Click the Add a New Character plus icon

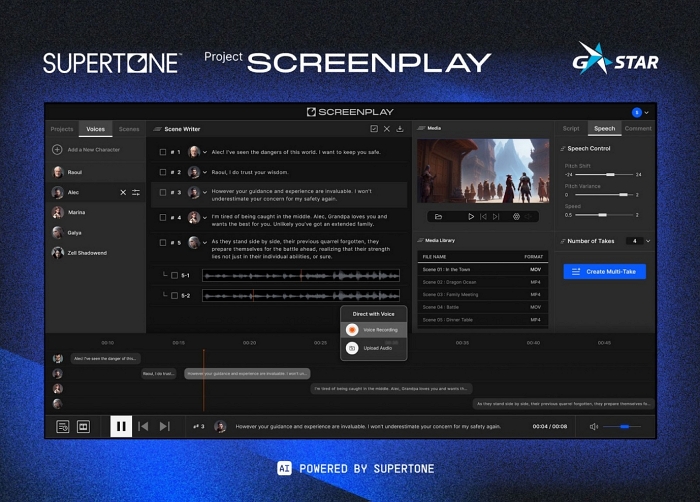tap(57, 149)
